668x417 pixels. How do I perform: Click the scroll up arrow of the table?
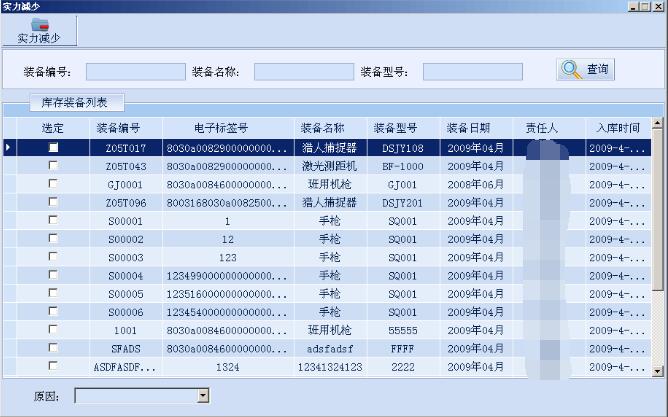tap(658, 124)
